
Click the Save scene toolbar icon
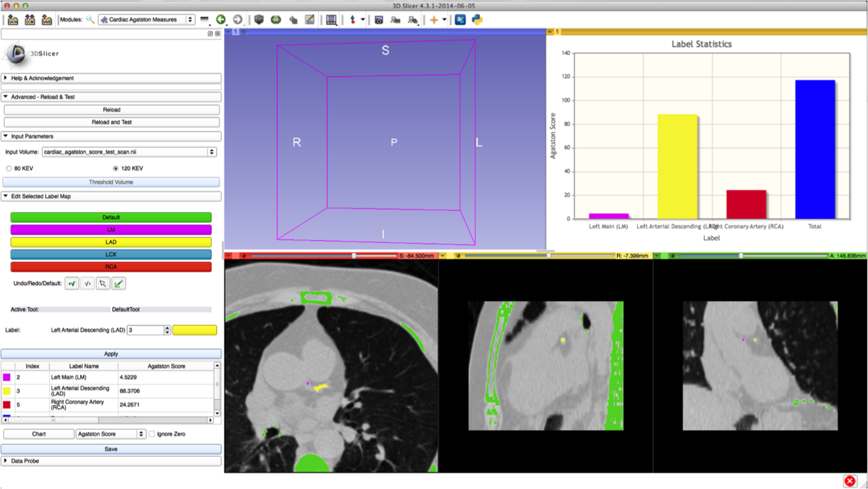pyautogui.click(x=46, y=20)
